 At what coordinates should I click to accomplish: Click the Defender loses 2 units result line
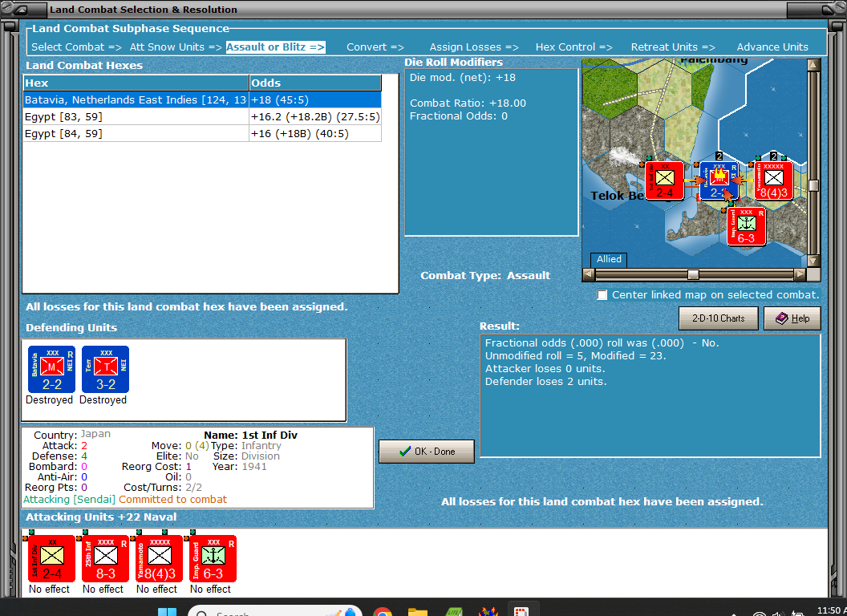pos(545,382)
